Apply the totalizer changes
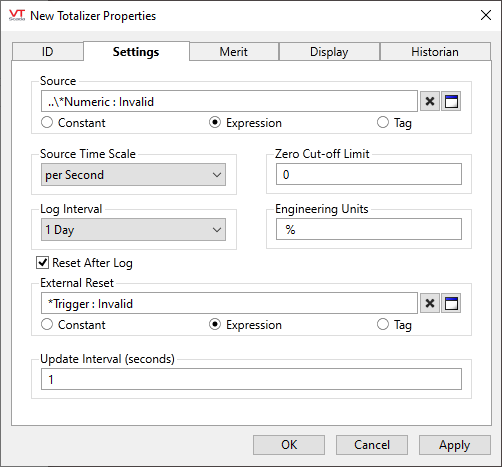 point(455,445)
